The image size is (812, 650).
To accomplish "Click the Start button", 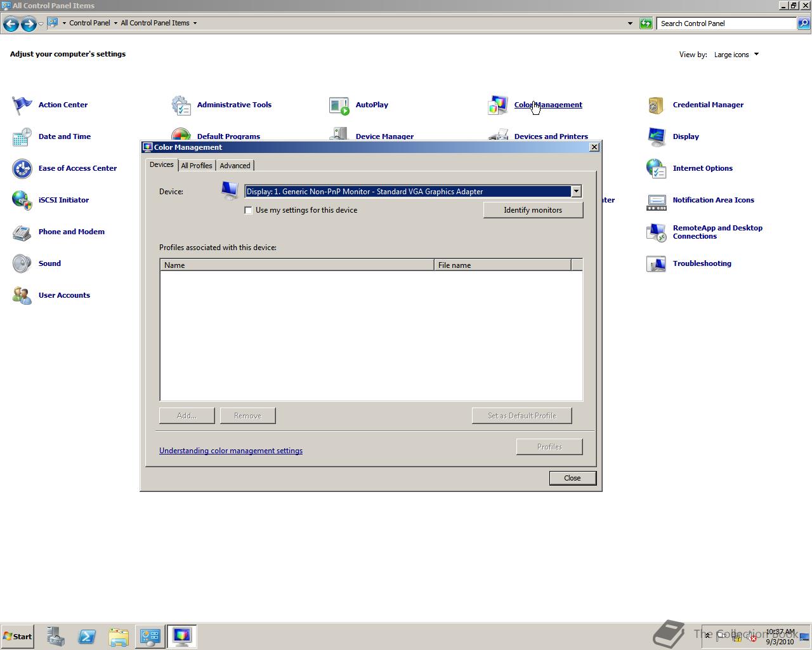I will [x=17, y=636].
